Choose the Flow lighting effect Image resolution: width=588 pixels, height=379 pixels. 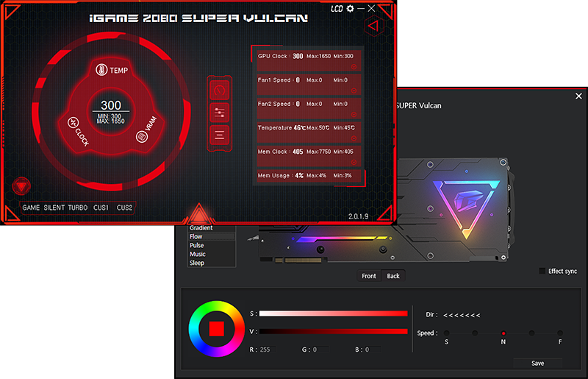(x=212, y=237)
